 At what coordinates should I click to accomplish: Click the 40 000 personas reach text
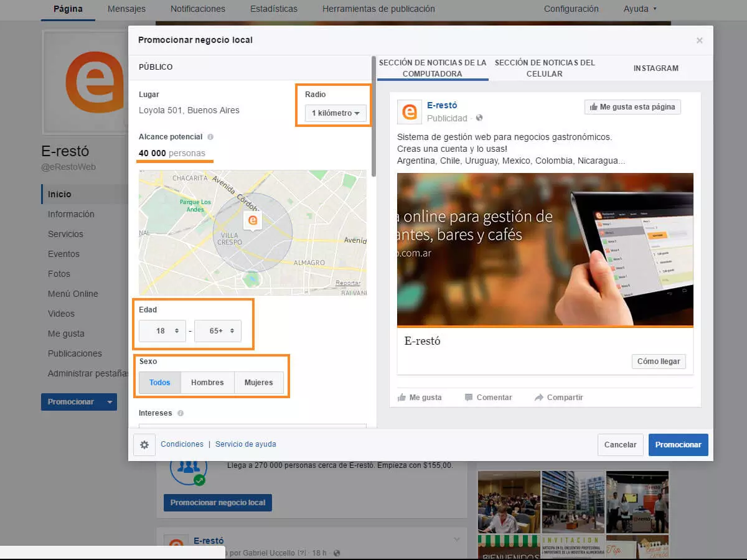pos(172,153)
